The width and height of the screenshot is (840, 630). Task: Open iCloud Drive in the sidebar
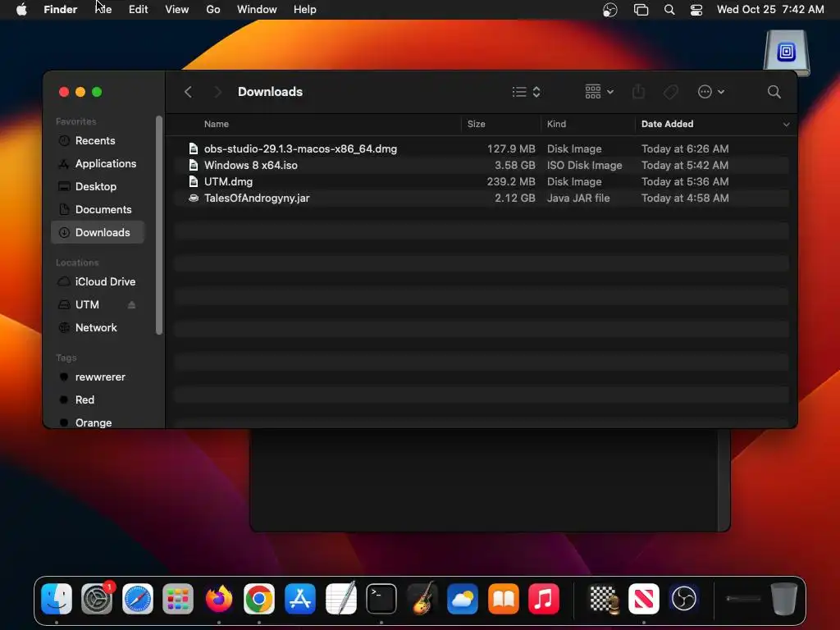click(98, 282)
